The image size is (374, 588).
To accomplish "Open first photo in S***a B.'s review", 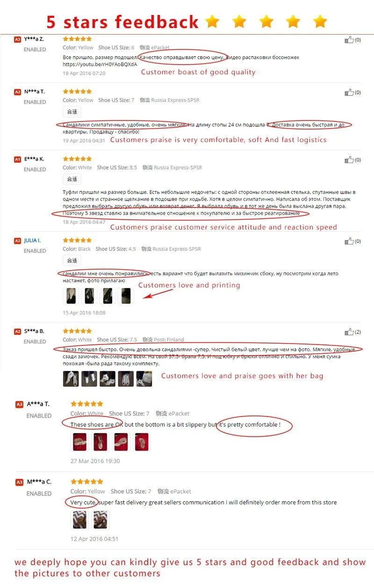I will [x=71, y=379].
